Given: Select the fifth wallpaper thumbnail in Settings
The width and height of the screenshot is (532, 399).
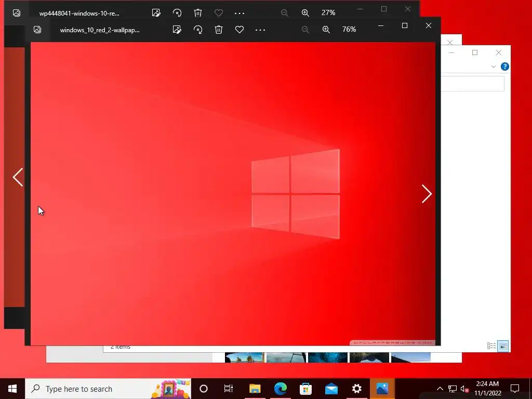Looking at the screenshot, I should [411, 357].
